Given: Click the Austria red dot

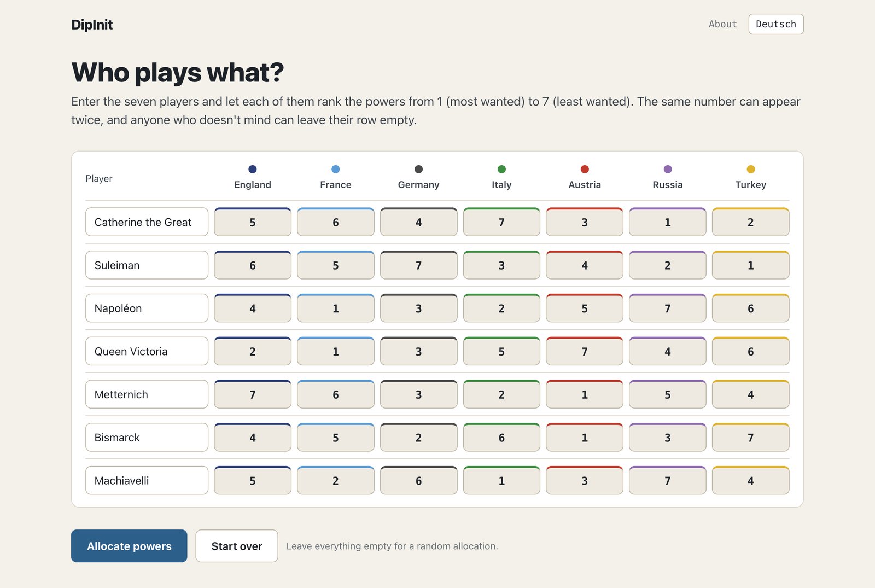Looking at the screenshot, I should click(585, 169).
